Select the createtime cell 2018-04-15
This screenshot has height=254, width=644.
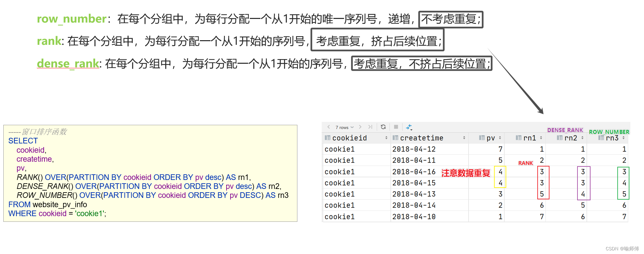[414, 183]
